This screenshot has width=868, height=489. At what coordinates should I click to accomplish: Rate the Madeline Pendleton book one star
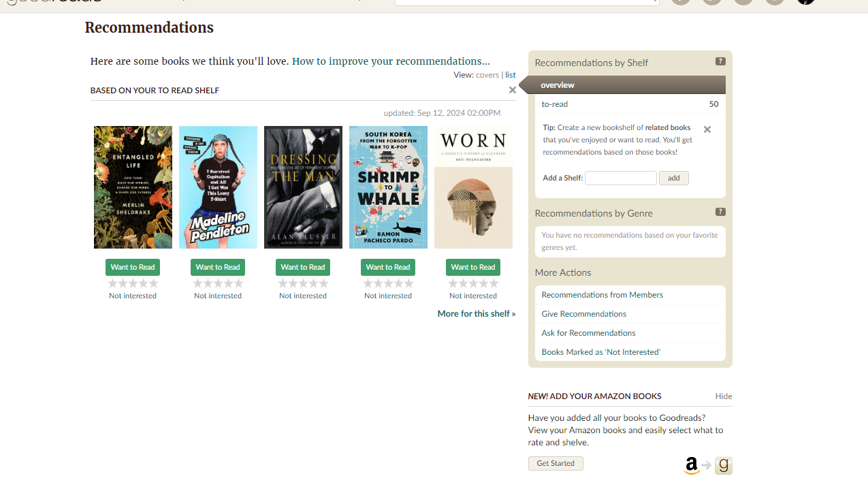tap(197, 283)
